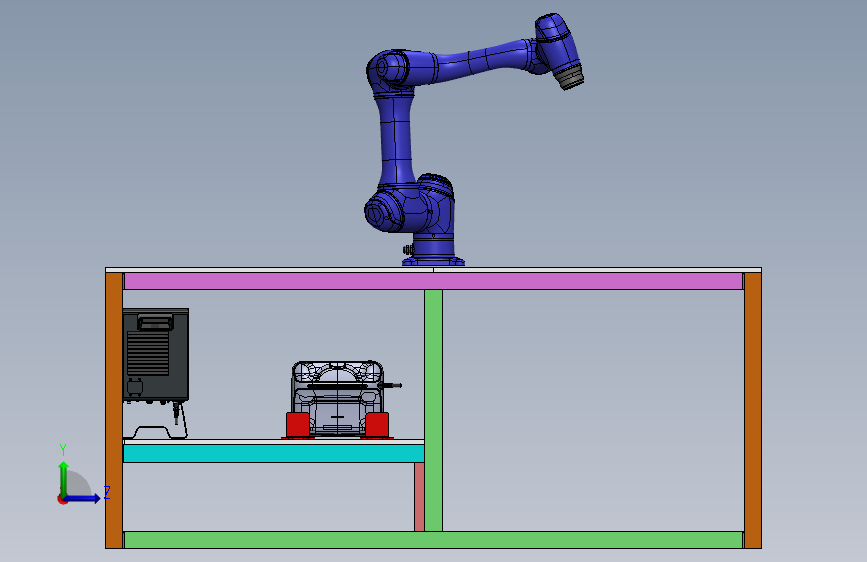Select the green bottom frame beam
The width and height of the screenshot is (867, 562).
[x=434, y=540]
